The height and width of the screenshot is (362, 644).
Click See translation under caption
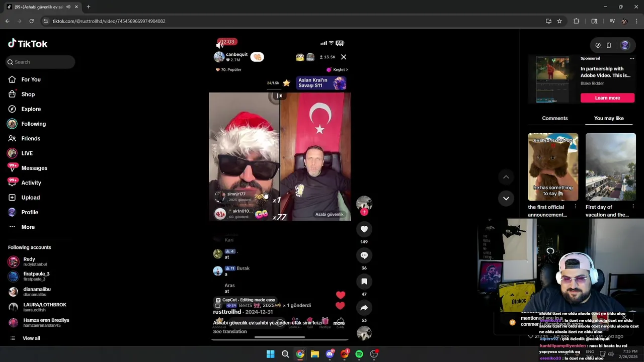(230, 332)
